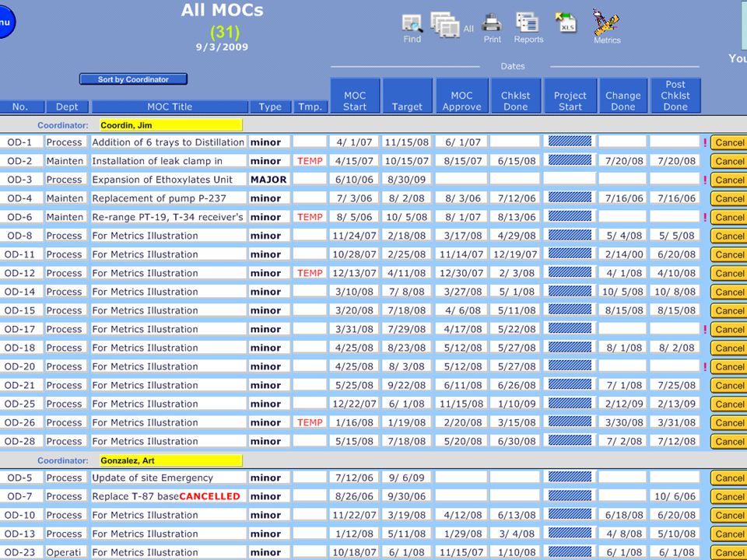The width and height of the screenshot is (747, 560).
Task: Click the blue Menu circle button
Action: 5,22
